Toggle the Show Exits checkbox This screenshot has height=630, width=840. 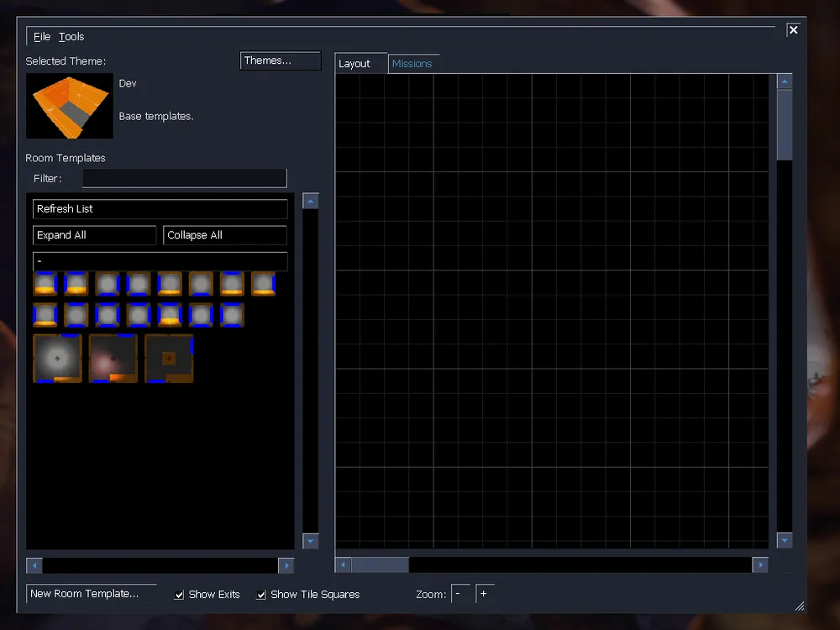click(179, 595)
